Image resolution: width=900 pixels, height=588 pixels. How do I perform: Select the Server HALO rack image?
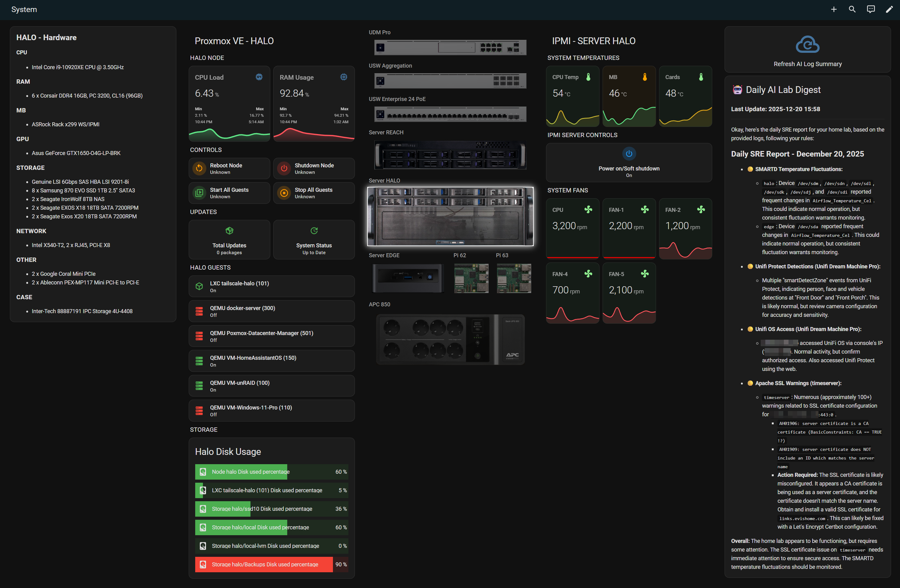pos(450,216)
